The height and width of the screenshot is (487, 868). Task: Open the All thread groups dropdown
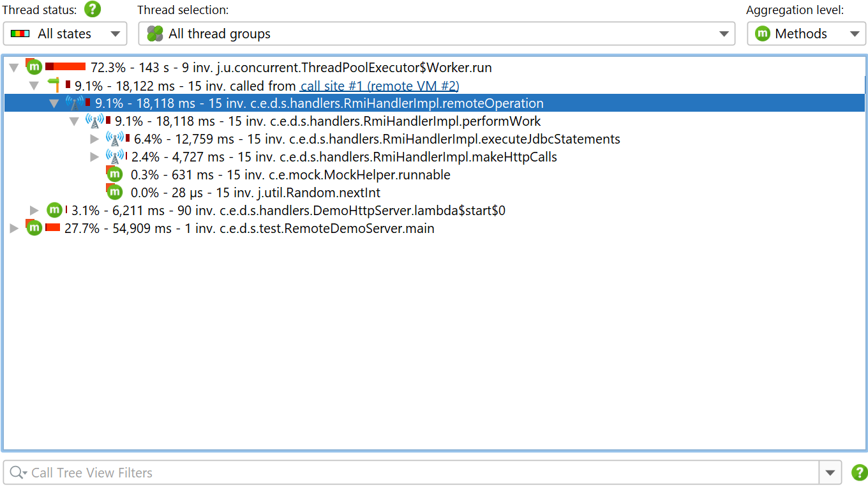438,34
